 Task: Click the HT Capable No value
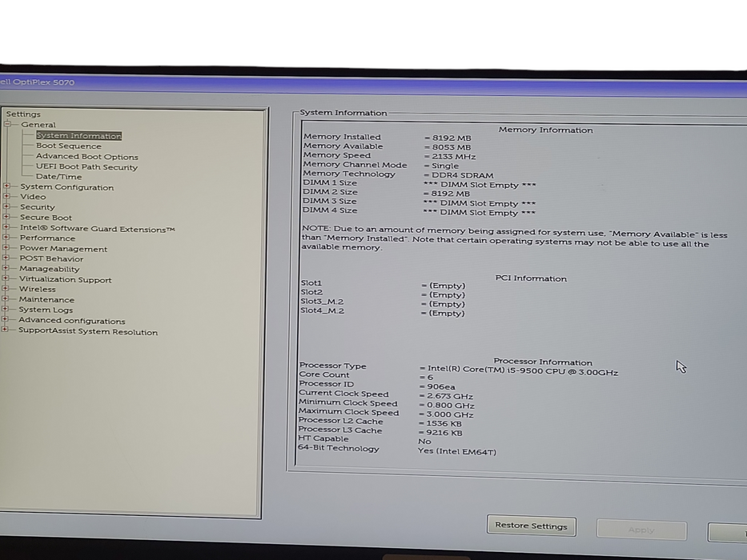coord(424,442)
